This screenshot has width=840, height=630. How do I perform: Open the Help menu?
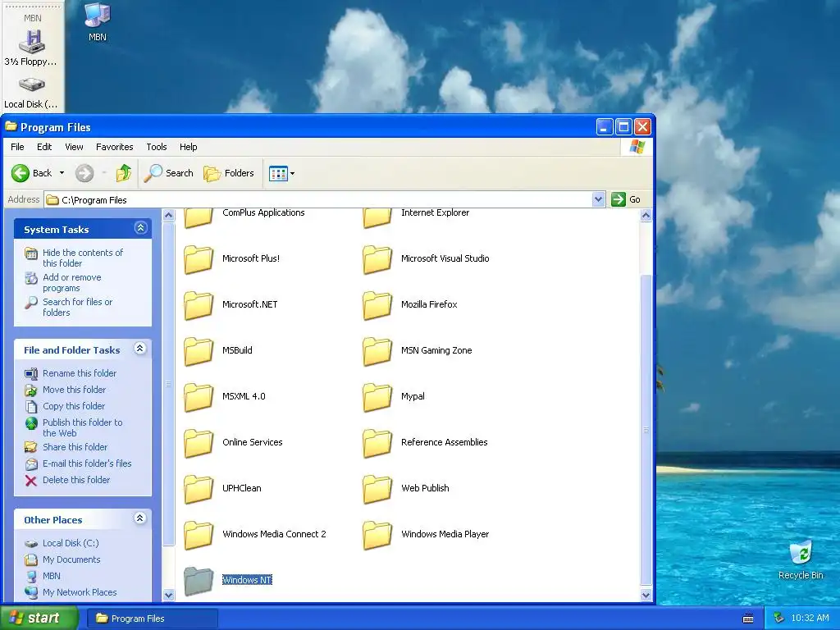[x=188, y=147]
